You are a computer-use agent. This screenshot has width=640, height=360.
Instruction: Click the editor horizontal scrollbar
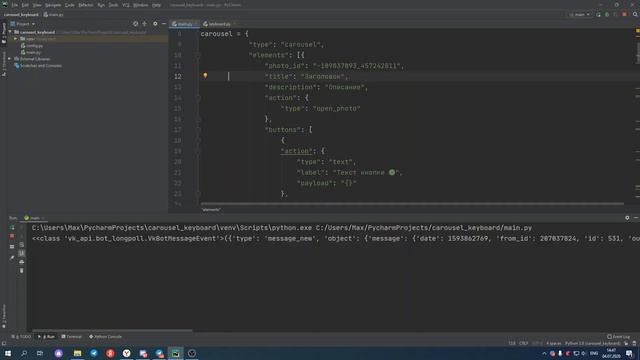coord(412,204)
